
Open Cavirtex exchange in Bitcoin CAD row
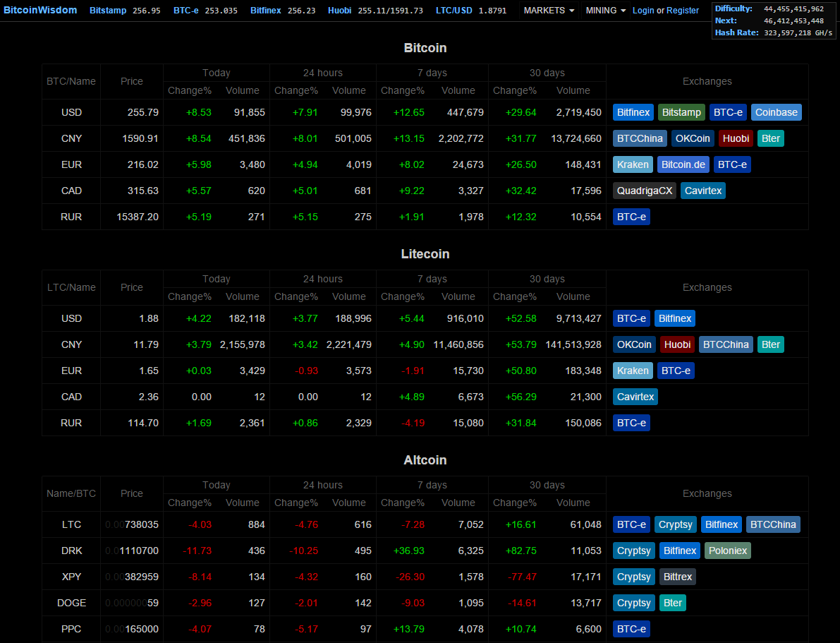[x=703, y=191]
